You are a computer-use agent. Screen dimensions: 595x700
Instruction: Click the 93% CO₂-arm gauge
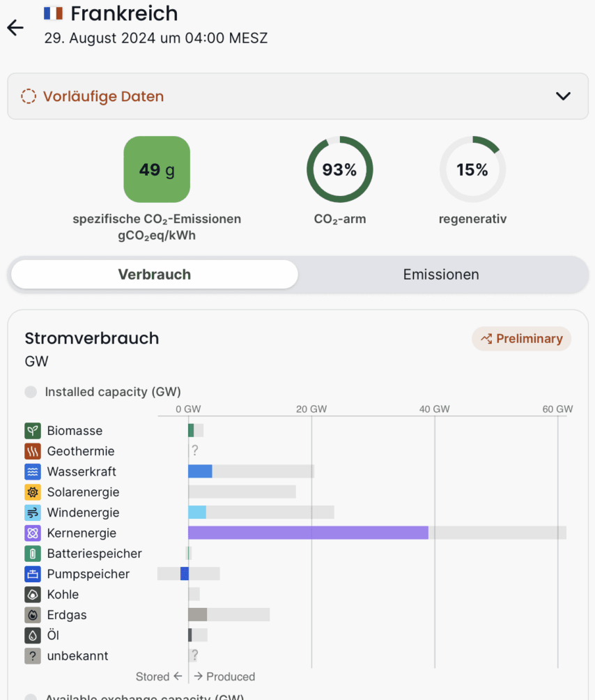(x=340, y=169)
